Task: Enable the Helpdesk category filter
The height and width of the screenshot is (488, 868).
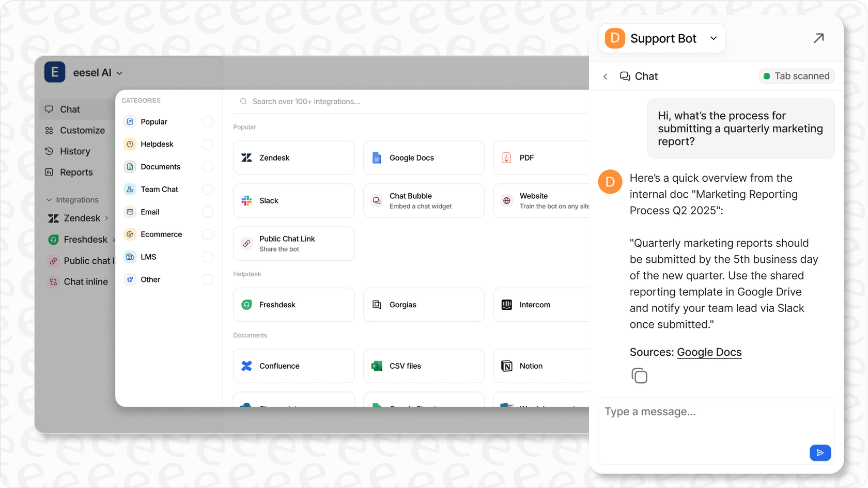Action: coord(208,144)
